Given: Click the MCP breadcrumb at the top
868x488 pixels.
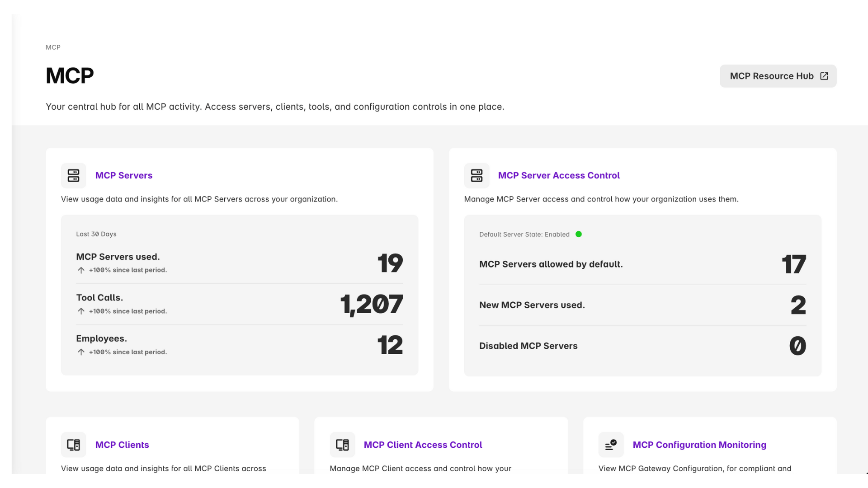Looking at the screenshot, I should pos(53,47).
